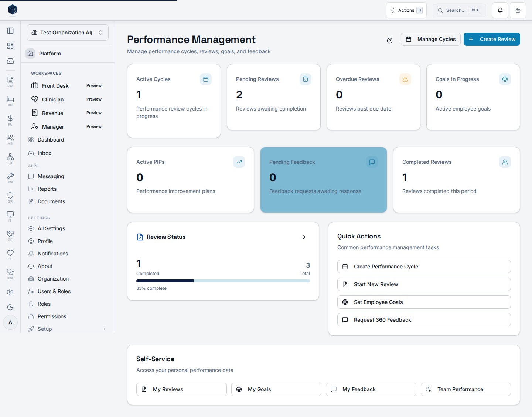Open Reports app
Screen dimensions: 532x417
[68, 189]
